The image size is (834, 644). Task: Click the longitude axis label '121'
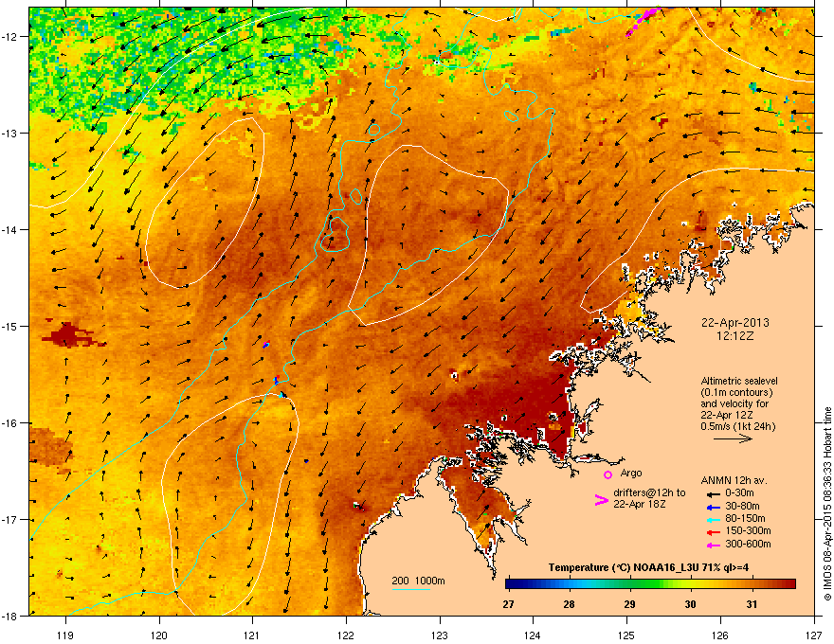click(253, 635)
